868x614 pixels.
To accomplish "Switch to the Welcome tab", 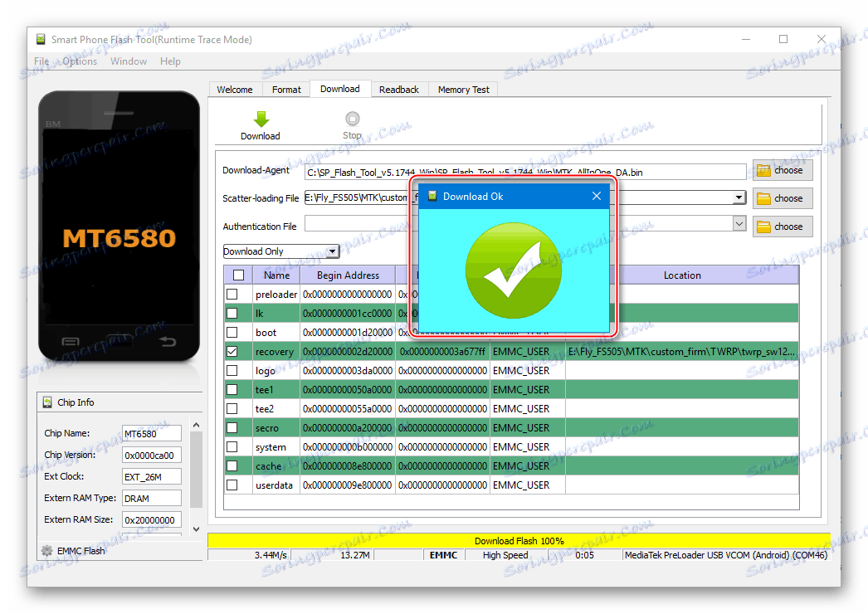I will tap(235, 89).
